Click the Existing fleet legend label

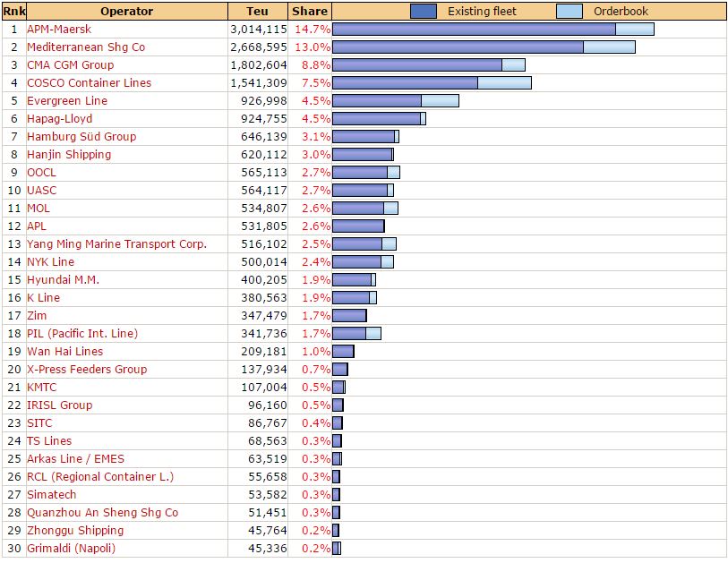[482, 12]
